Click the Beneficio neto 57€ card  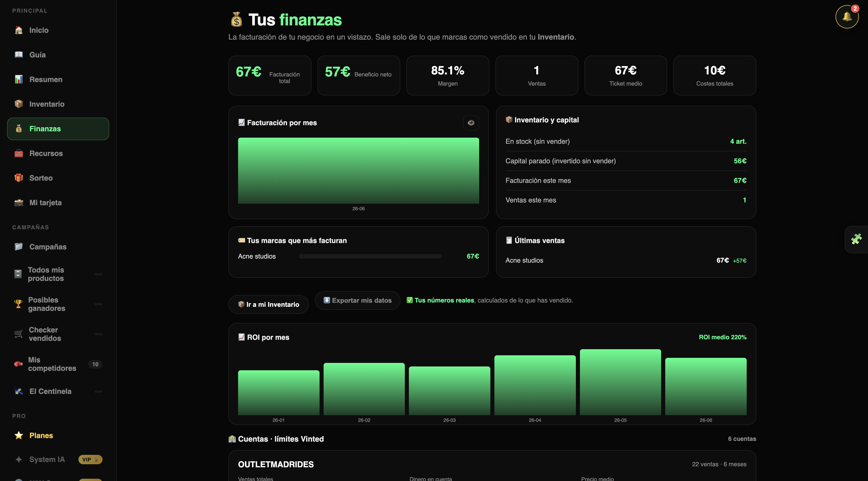pos(359,75)
